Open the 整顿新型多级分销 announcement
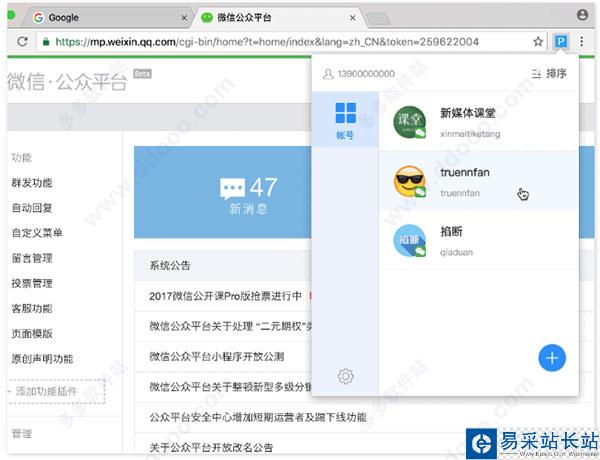 (x=231, y=387)
